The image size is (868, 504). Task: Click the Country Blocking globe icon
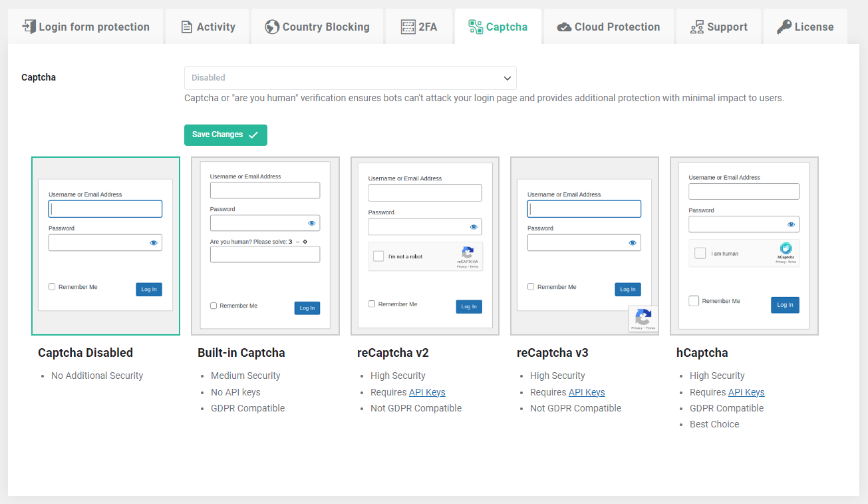click(x=271, y=27)
